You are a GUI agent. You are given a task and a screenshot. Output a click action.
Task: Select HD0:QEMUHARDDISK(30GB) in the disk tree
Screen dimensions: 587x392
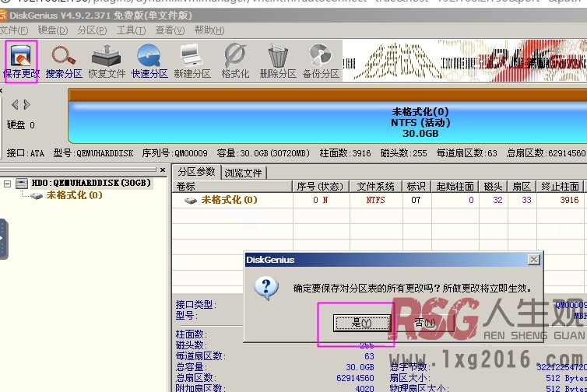pos(91,183)
